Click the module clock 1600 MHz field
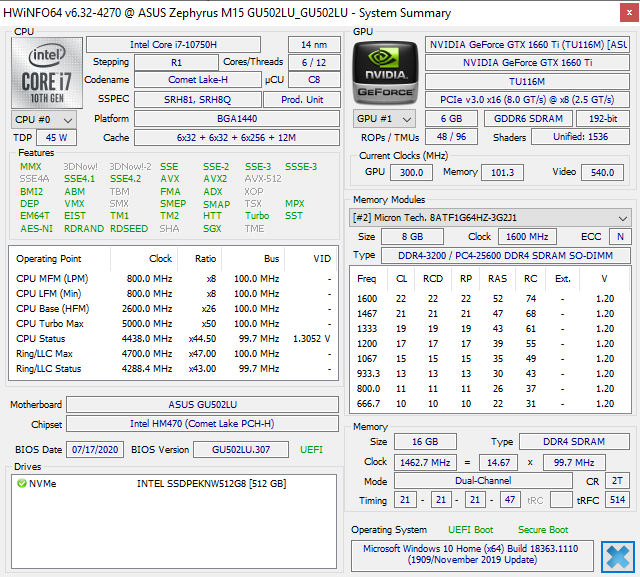 click(527, 237)
